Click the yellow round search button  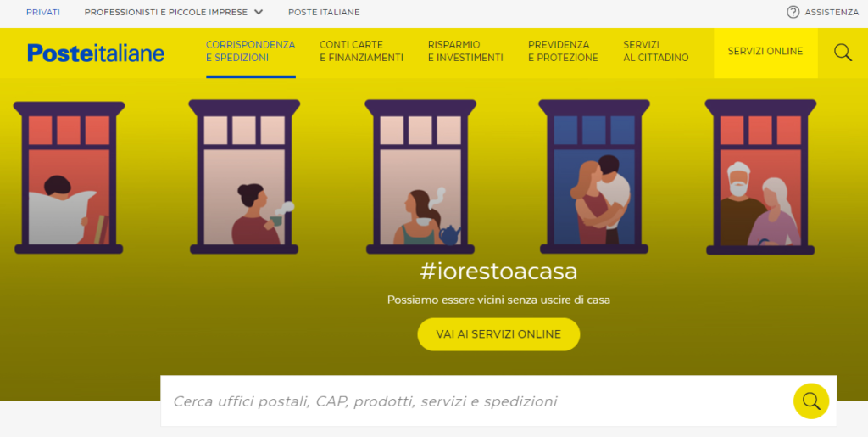click(811, 401)
